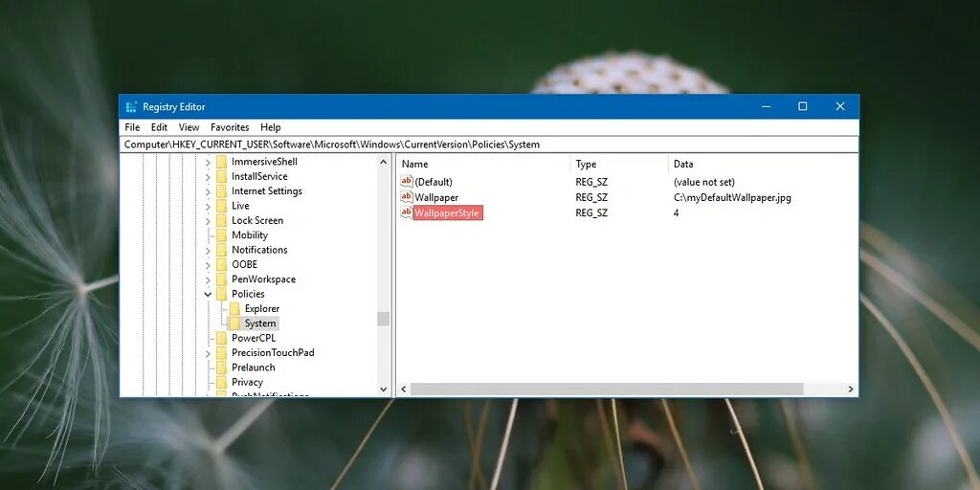Click the values pane scroll left arrow

(x=403, y=390)
